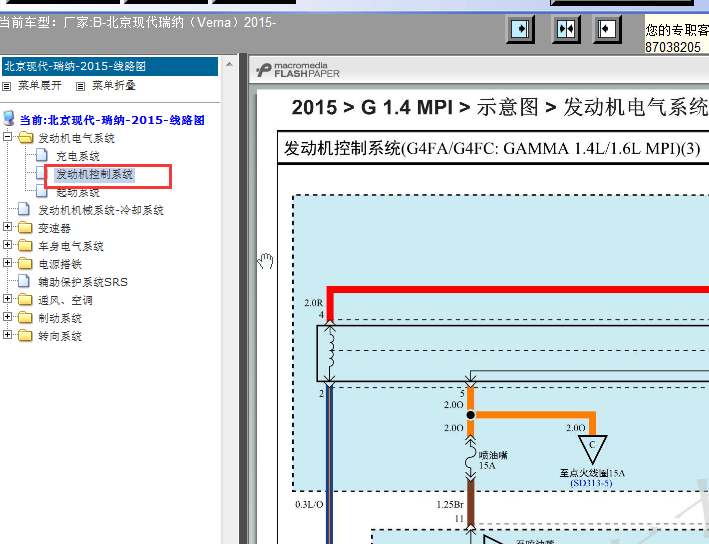Click the 发动机控制系统(G4FA/G4FC) diagram title
Image resolution: width=709 pixels, height=544 pixels.
pos(492,148)
